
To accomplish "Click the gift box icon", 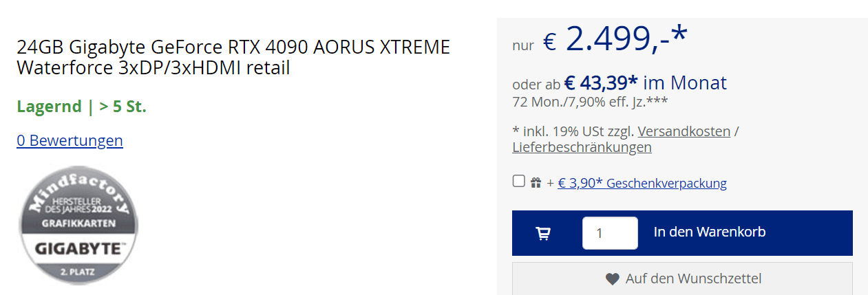I will click(x=536, y=183).
